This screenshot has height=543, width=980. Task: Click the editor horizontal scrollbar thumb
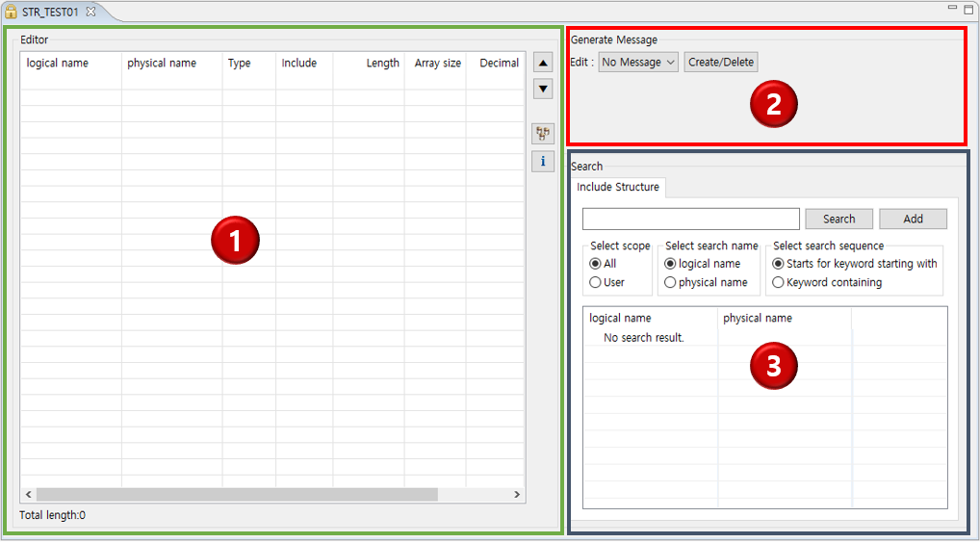[x=237, y=494]
